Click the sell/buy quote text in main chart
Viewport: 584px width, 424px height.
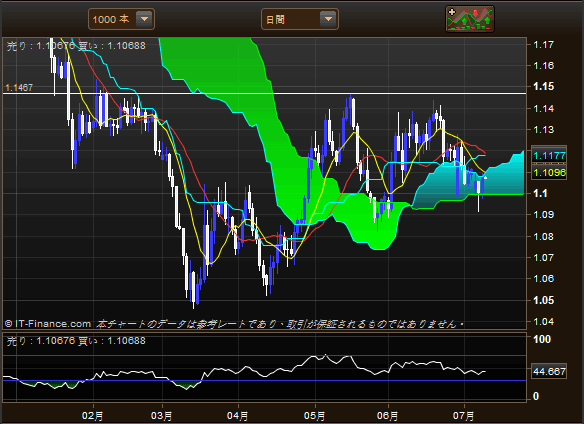76,46
